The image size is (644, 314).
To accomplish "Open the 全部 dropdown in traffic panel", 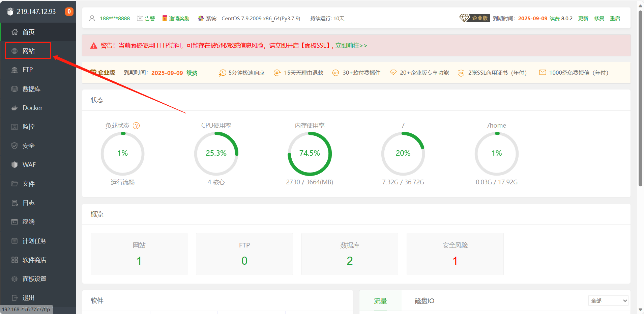I will click(608, 300).
